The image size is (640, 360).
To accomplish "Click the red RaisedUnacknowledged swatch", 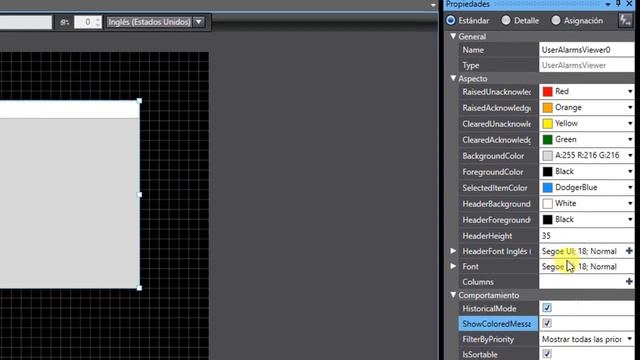I will pyautogui.click(x=547, y=91).
